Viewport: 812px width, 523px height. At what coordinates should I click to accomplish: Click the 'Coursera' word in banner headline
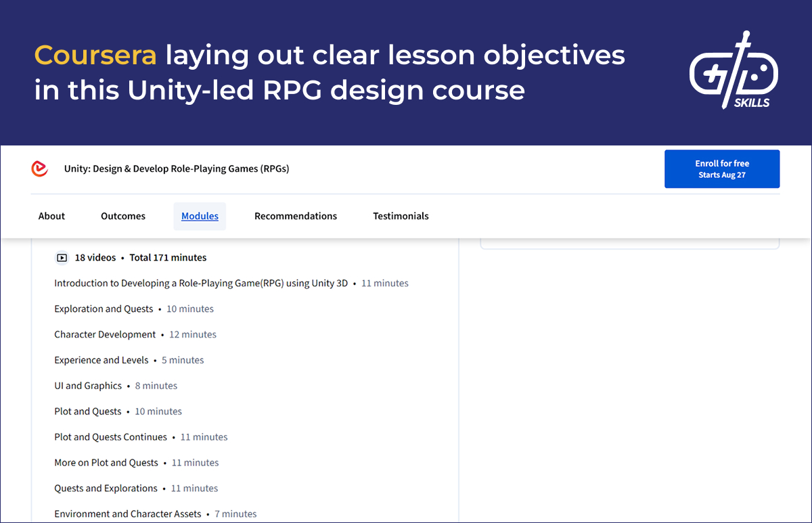pos(95,55)
